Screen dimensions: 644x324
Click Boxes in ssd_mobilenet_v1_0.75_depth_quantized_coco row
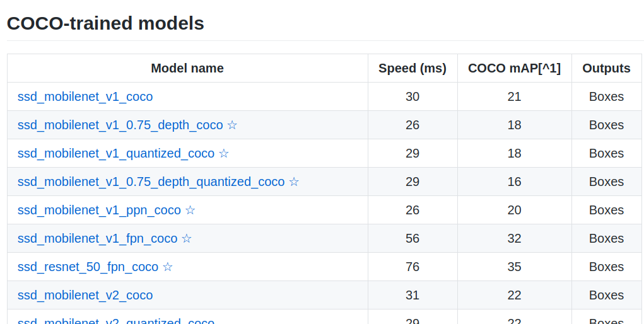(x=606, y=182)
